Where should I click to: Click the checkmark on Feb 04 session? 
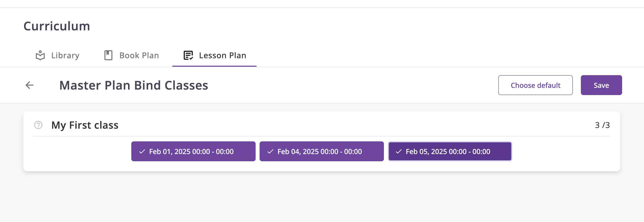(271, 151)
